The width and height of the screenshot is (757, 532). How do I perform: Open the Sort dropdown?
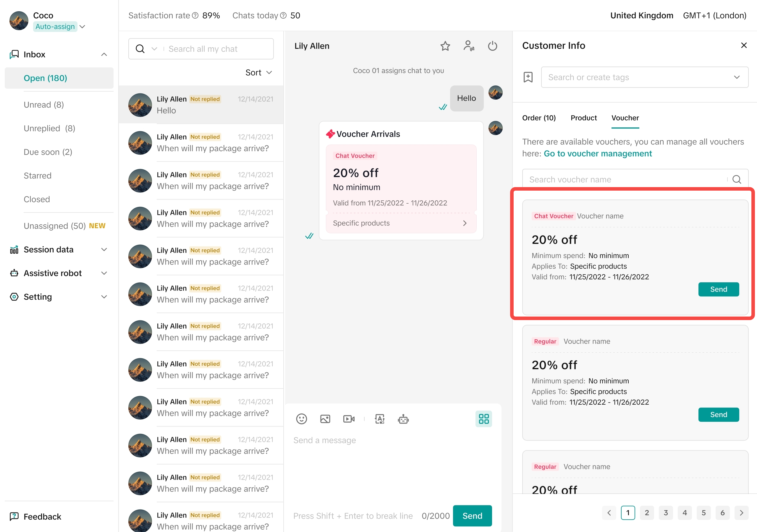click(x=258, y=72)
